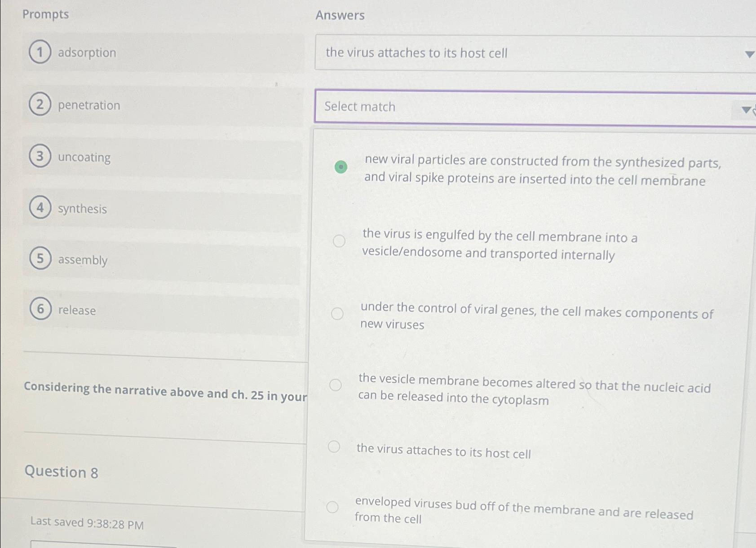Click the numbered circle 1 beside adsorption
Viewport: 756px width, 548px height.
(x=40, y=52)
